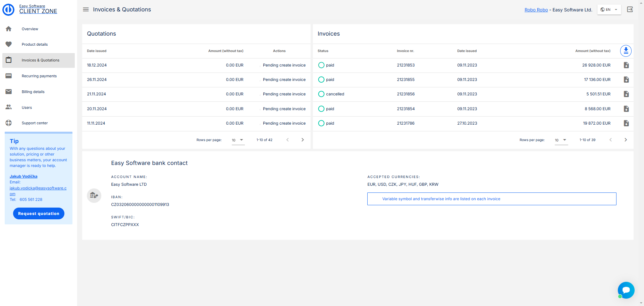Click Jakub Vodička account manager link
644x306 pixels.
pyautogui.click(x=23, y=176)
